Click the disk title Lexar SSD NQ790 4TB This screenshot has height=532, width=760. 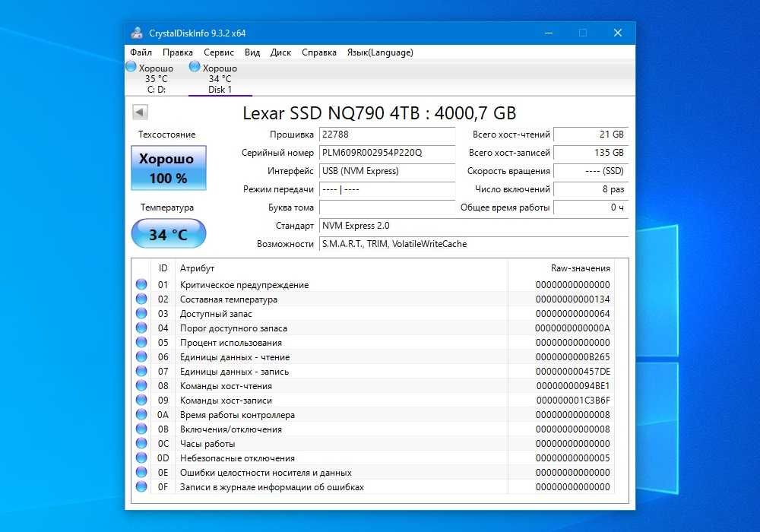379,113
